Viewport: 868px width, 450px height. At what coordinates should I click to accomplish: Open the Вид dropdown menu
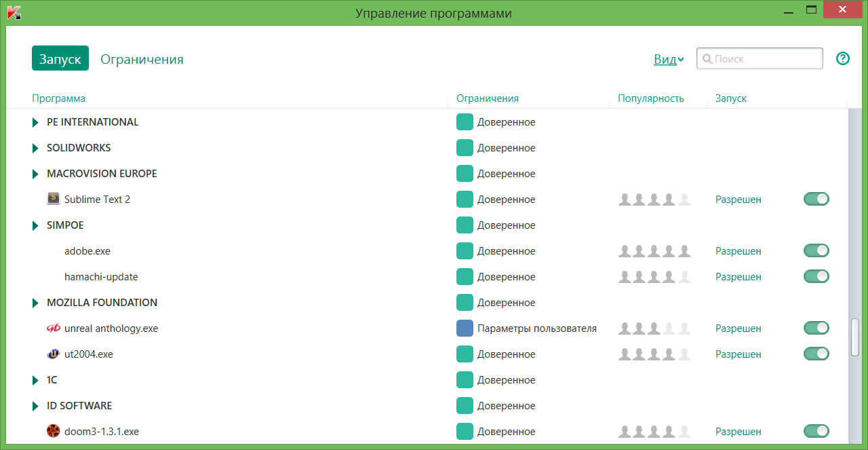669,59
